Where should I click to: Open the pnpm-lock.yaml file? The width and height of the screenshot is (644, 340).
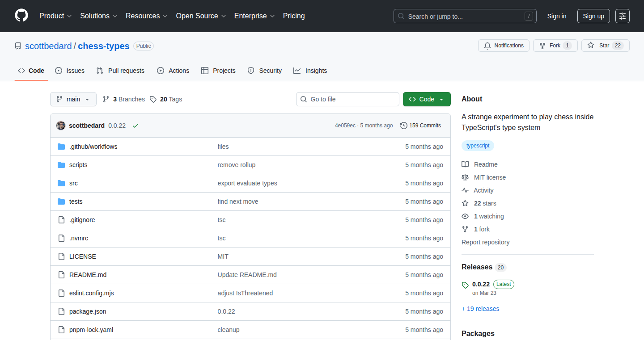[x=91, y=330]
